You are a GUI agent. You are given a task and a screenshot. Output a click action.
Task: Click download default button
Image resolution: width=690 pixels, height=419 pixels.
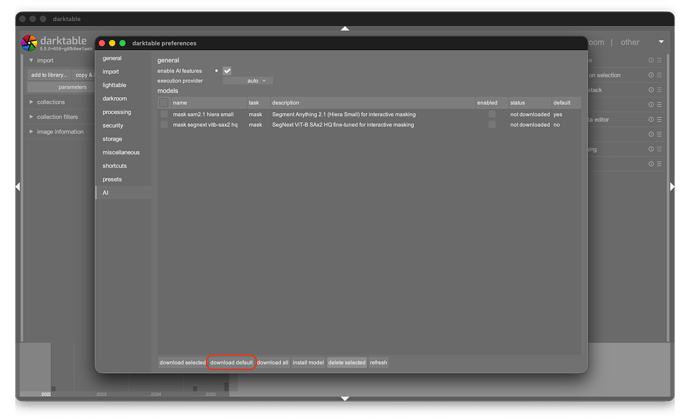coord(231,363)
